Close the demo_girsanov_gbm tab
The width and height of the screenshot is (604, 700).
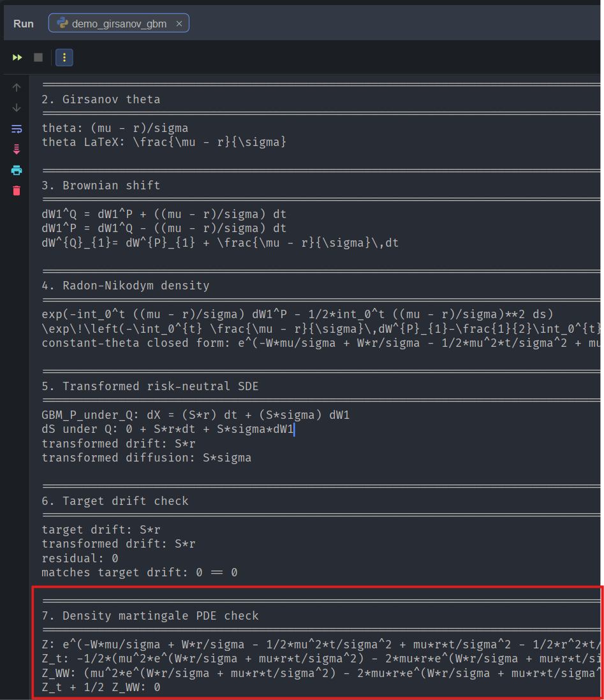point(179,24)
